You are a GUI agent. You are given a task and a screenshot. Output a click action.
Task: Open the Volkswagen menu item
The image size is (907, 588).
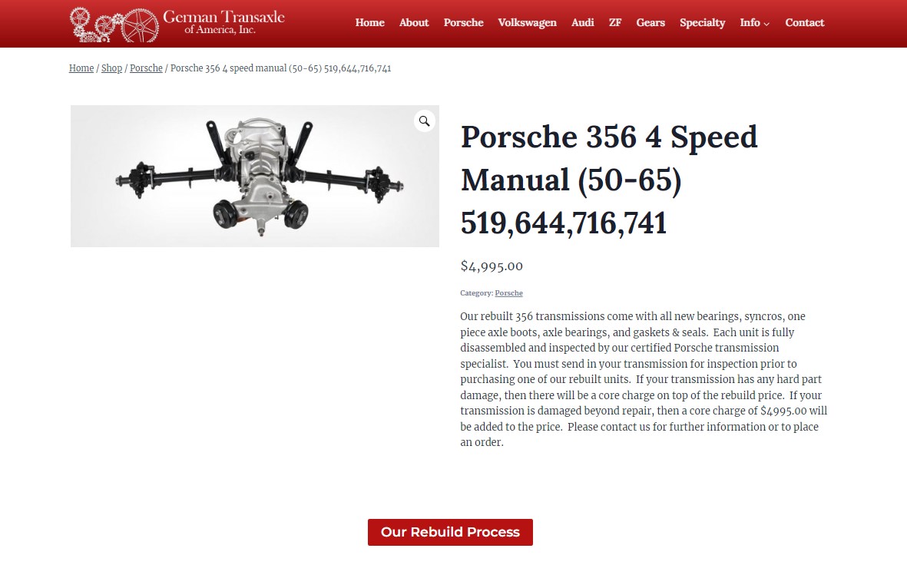point(527,22)
